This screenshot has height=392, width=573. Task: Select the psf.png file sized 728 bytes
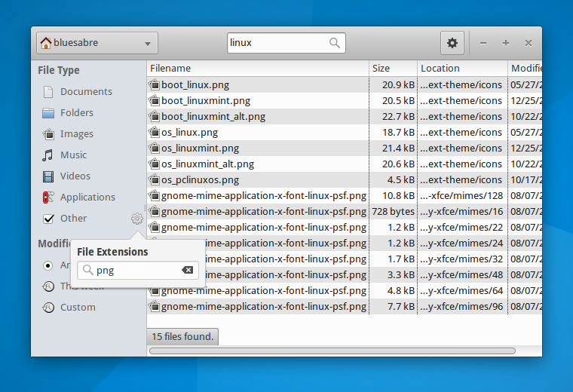(x=345, y=212)
